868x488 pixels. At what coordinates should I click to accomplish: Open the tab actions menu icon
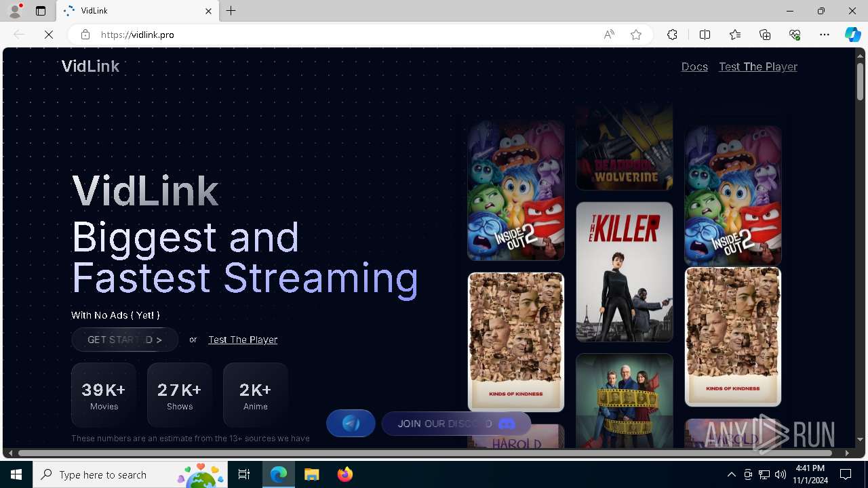tap(41, 11)
